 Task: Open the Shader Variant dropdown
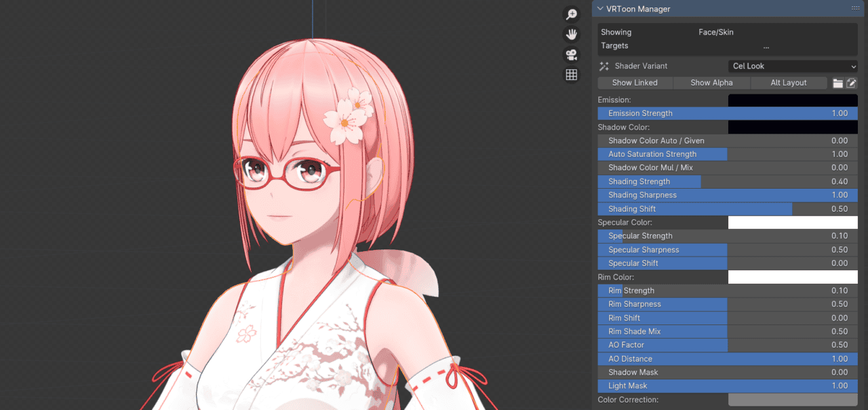[x=792, y=66]
